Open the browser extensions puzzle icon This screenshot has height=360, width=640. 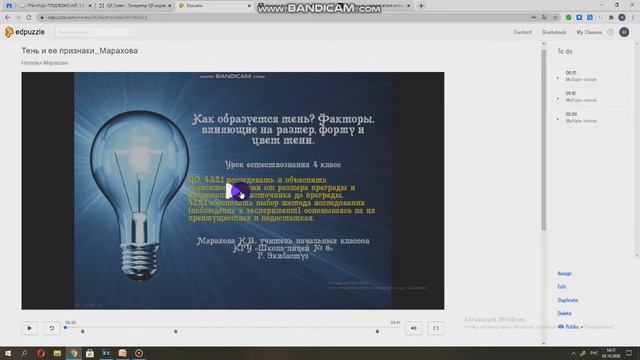[611, 18]
